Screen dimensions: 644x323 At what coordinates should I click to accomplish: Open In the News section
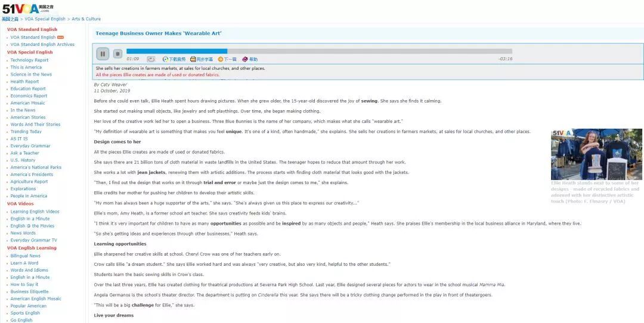pyautogui.click(x=23, y=110)
